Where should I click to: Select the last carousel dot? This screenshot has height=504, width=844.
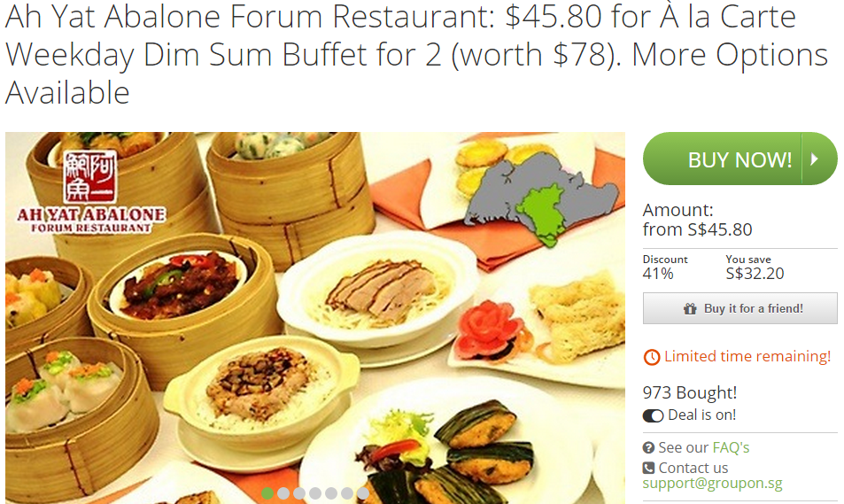(363, 492)
